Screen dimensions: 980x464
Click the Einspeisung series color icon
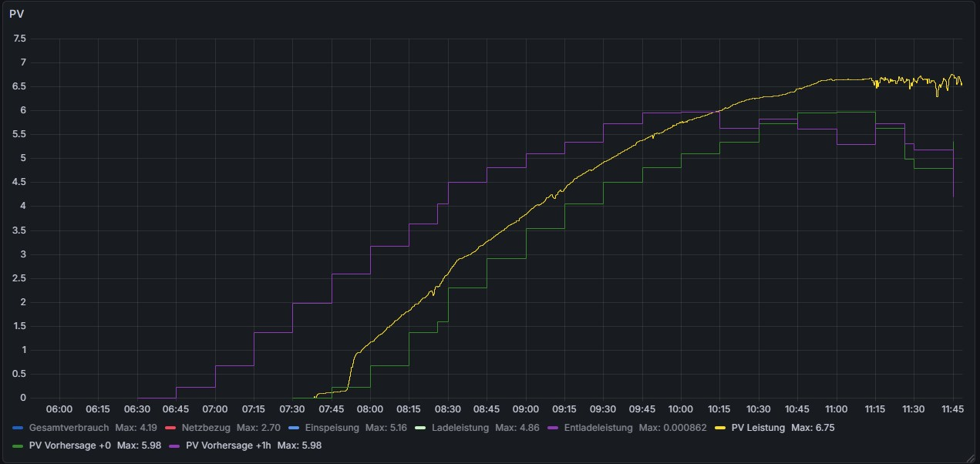pyautogui.click(x=293, y=428)
